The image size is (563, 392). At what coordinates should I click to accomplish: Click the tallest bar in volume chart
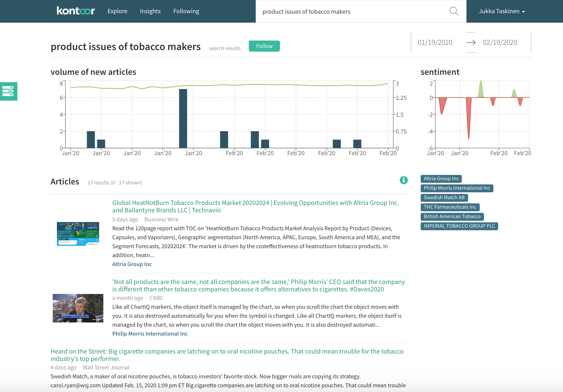[183, 119]
